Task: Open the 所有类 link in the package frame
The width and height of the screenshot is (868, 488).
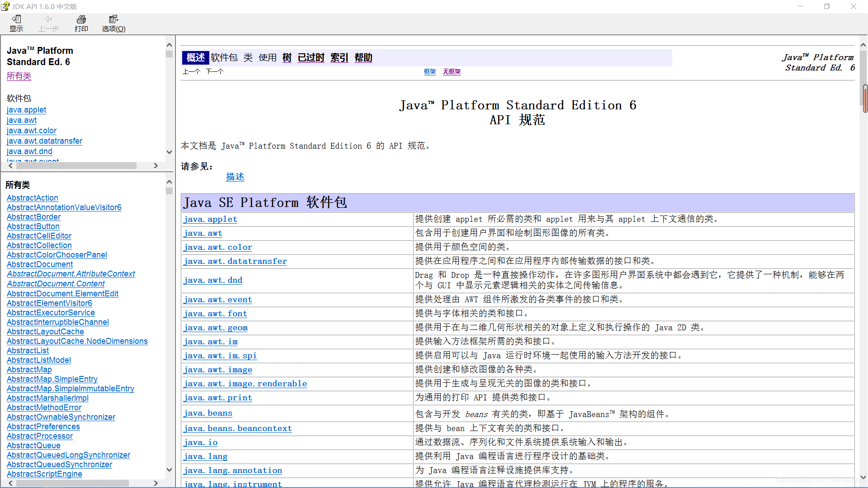Action: 19,76
